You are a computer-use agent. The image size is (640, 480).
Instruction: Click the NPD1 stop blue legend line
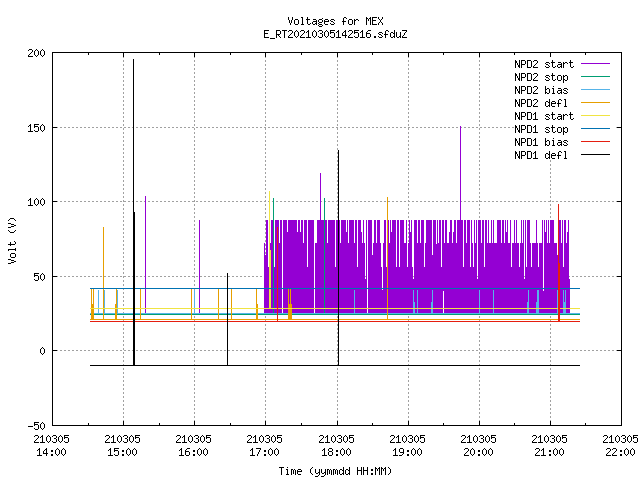(595, 129)
